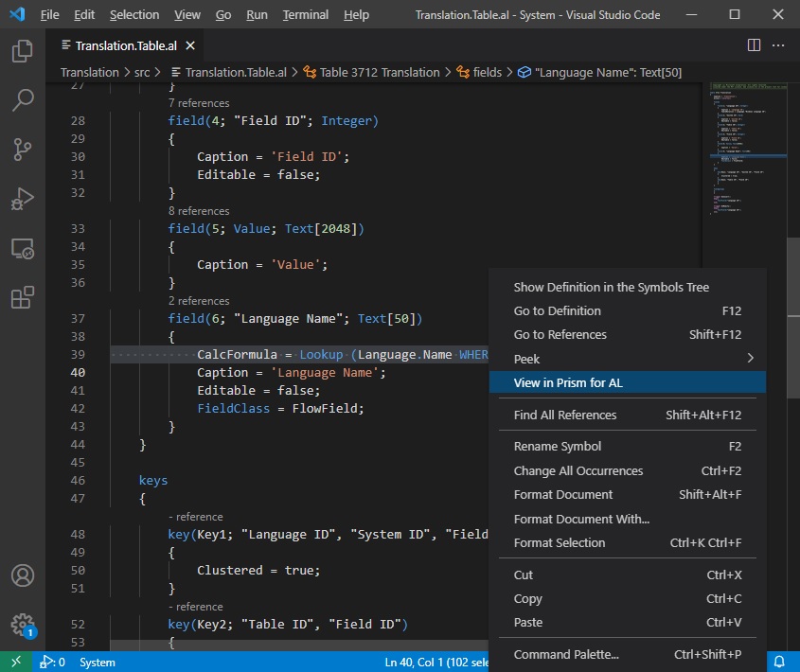Click the keys keyword on line 46
The image size is (800, 672).
point(153,481)
